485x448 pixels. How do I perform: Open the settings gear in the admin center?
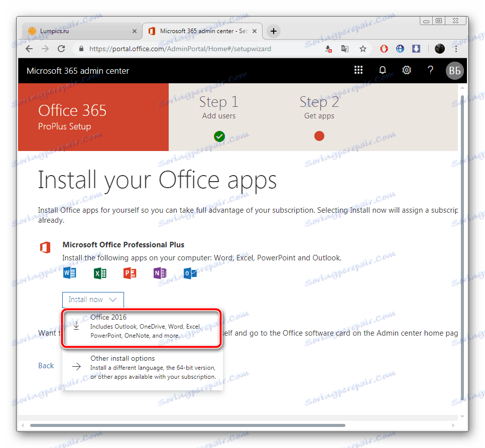[x=407, y=70]
